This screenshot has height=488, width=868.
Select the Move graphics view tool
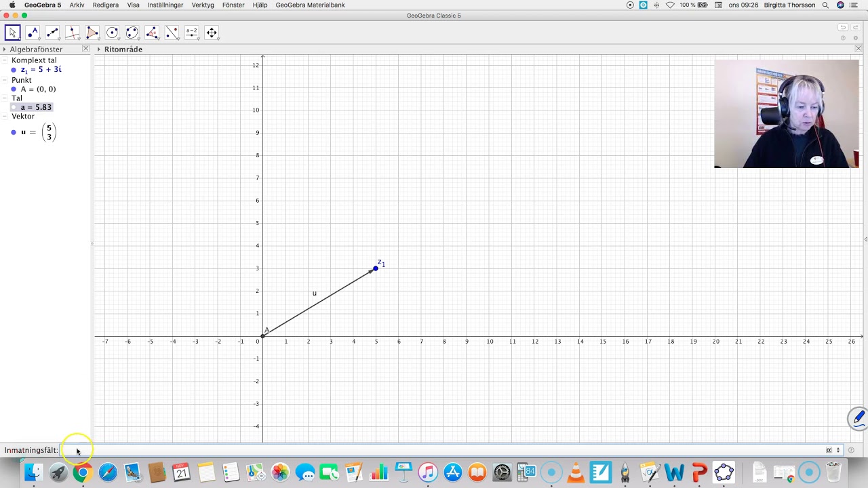(x=212, y=33)
